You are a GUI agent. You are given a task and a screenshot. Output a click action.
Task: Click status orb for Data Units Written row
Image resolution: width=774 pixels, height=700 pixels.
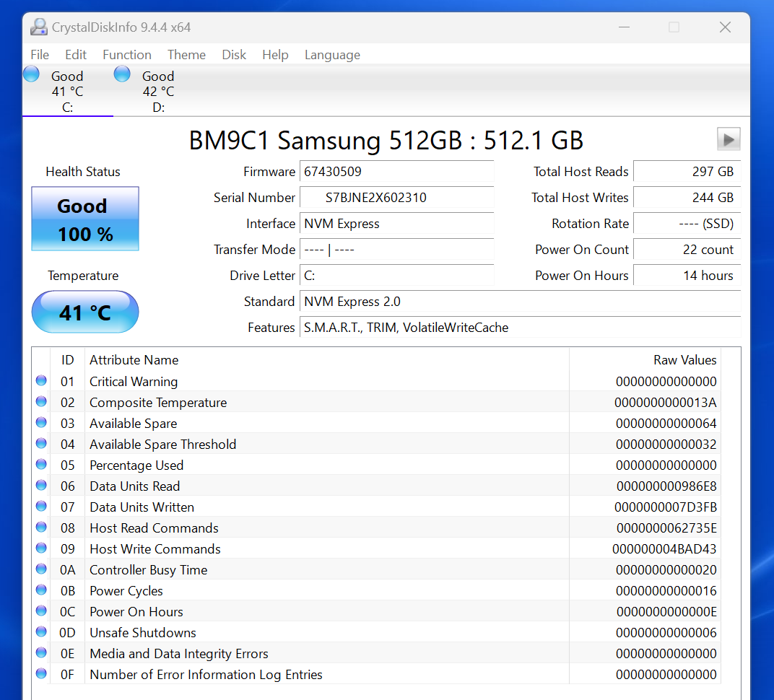click(x=41, y=506)
